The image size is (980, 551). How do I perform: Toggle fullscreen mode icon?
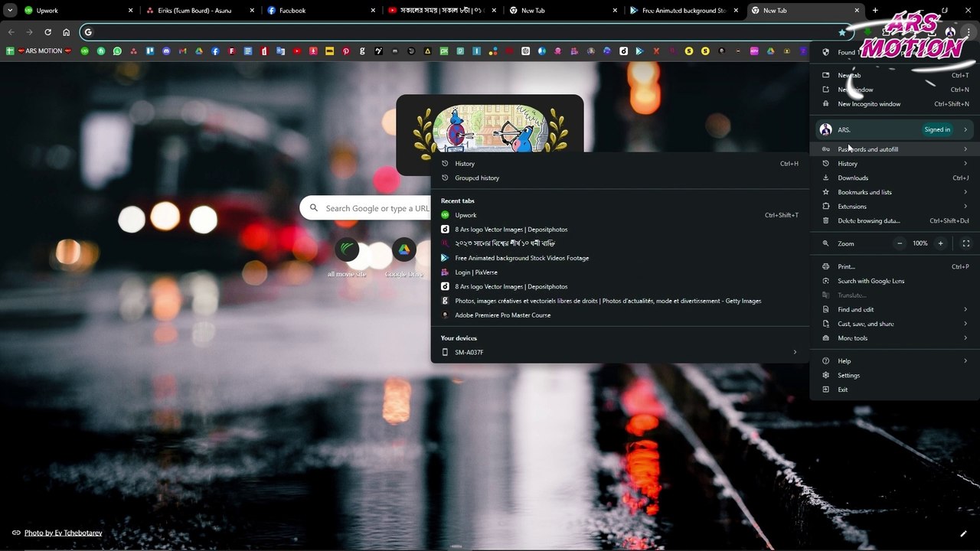pos(965,243)
